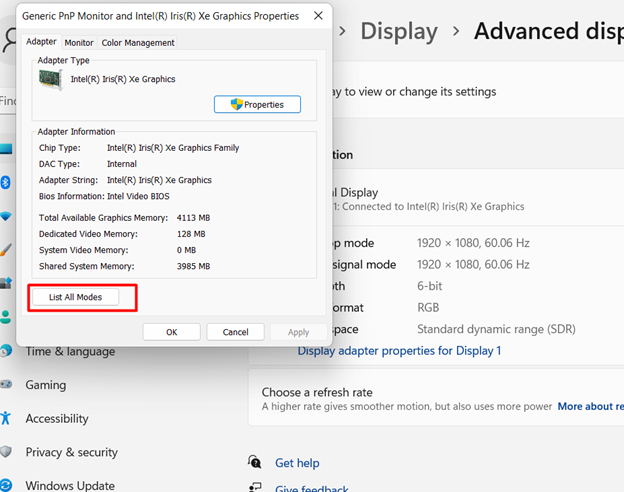Click the Gaming controller icon
This screenshot has width=624, height=492.
click(5, 384)
